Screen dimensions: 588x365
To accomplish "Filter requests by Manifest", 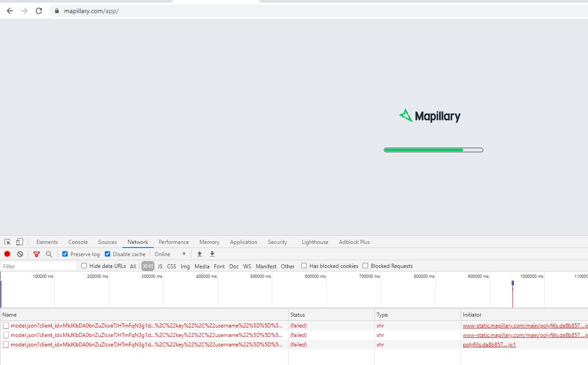I will (266, 267).
